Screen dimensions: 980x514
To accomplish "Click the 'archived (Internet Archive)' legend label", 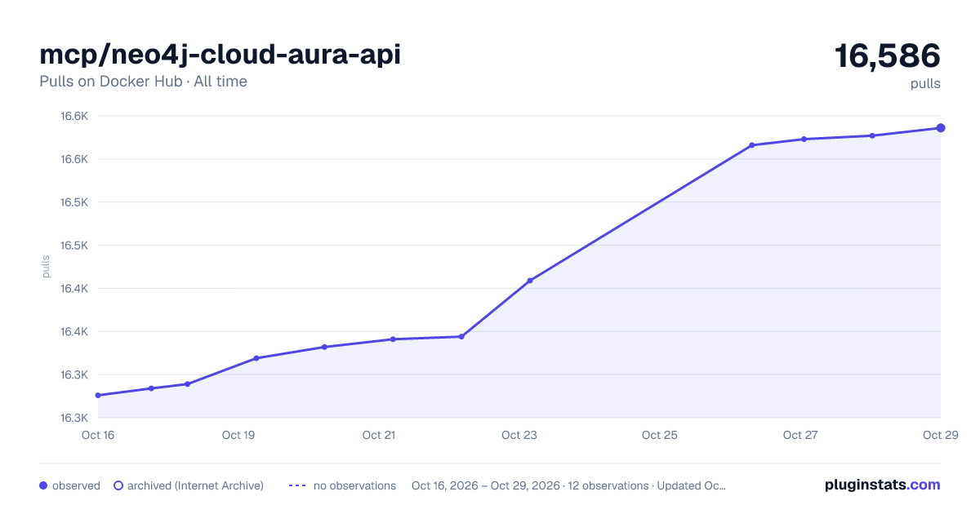I will coord(195,485).
